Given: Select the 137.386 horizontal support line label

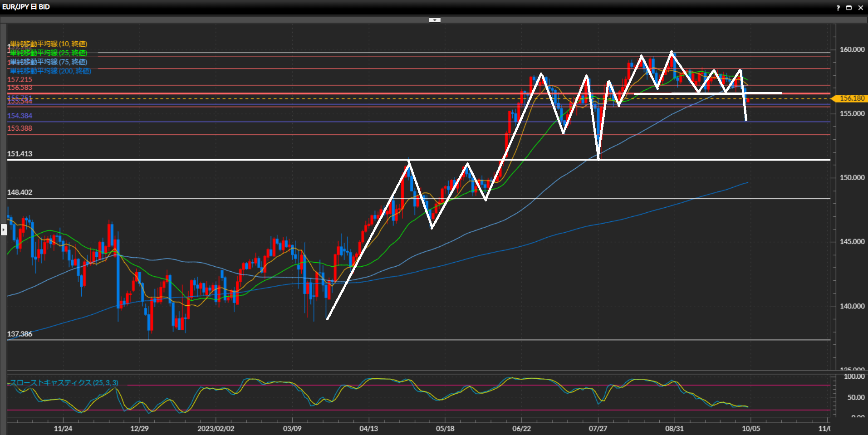Looking at the screenshot, I should [20, 334].
